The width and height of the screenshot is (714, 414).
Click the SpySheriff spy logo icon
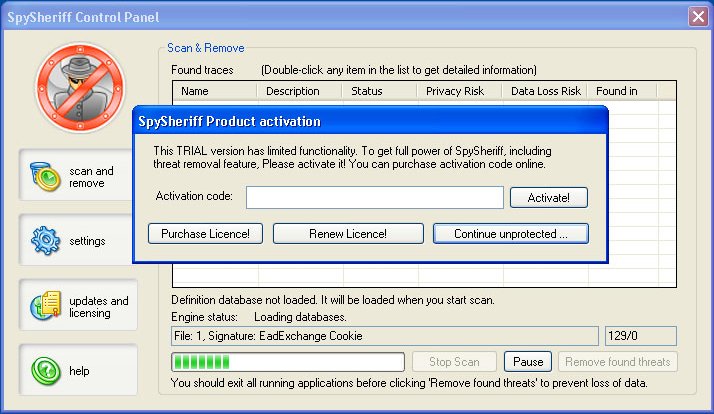tap(80, 87)
